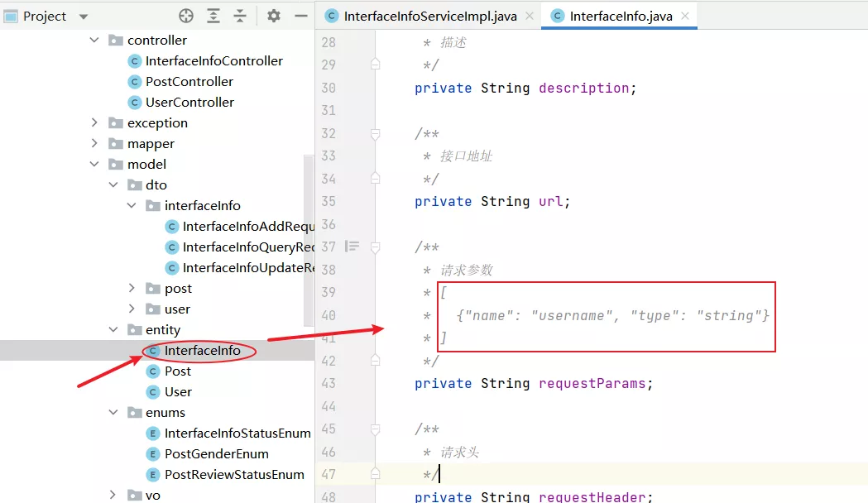
Task: Click the Expand All icon
Action: pos(213,16)
